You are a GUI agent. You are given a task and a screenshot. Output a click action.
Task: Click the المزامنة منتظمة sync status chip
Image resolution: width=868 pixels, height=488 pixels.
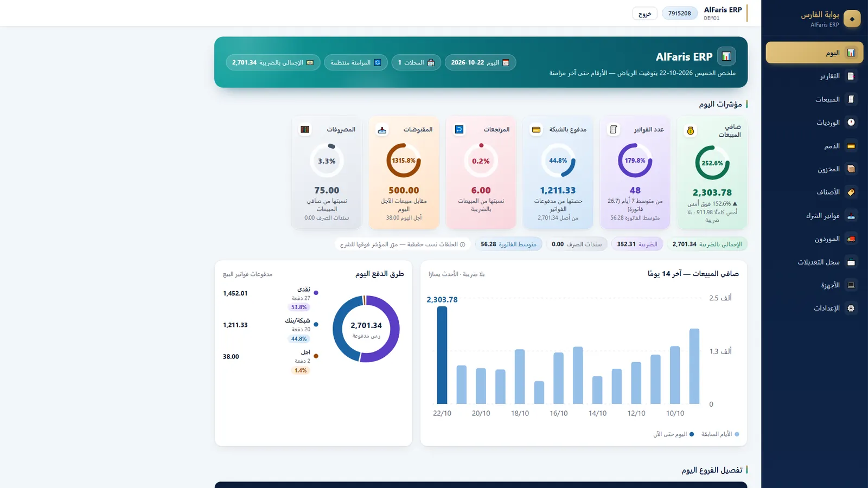tap(356, 62)
